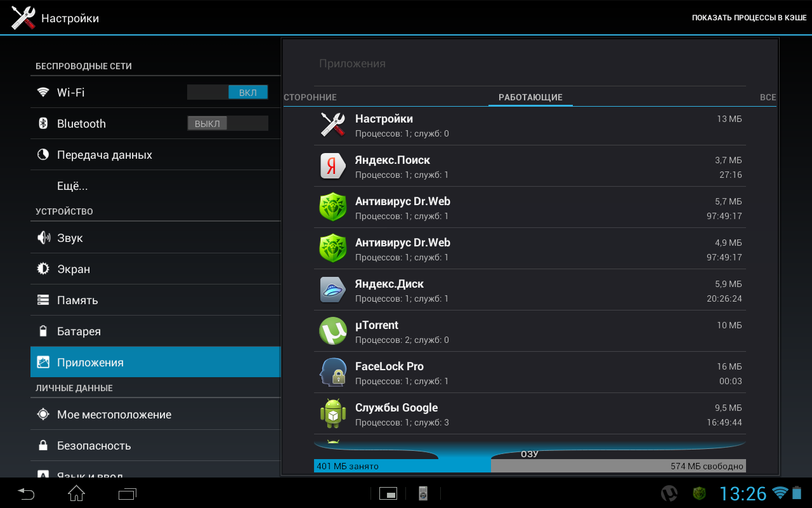Tap the Безопасность lock icon
This screenshot has height=508, width=812.
pyautogui.click(x=43, y=445)
